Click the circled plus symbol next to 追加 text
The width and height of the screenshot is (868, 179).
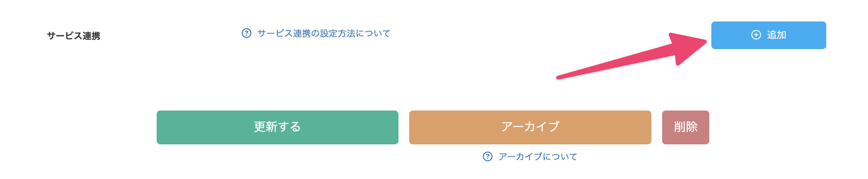pos(756,35)
